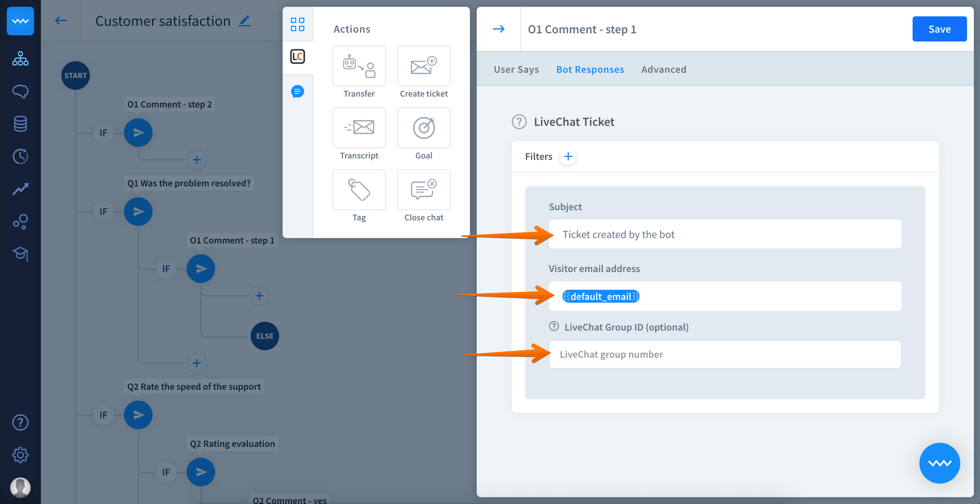Click the LiveChat group number field
Image resolution: width=980 pixels, height=504 pixels.
pyautogui.click(x=724, y=354)
